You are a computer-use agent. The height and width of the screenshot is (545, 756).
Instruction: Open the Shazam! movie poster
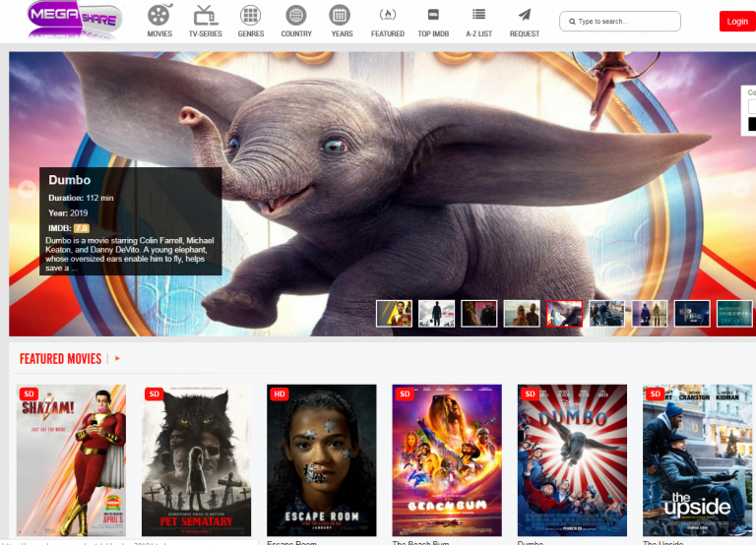click(x=71, y=460)
